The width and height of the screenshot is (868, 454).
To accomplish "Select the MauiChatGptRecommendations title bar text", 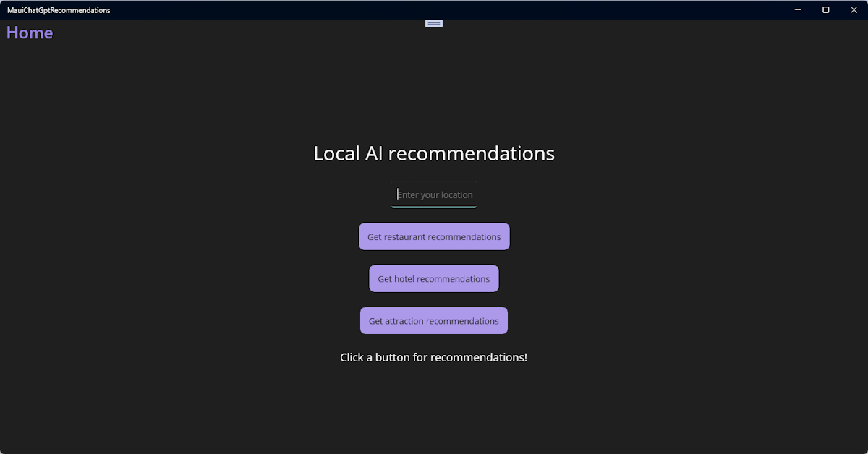I will click(x=59, y=9).
